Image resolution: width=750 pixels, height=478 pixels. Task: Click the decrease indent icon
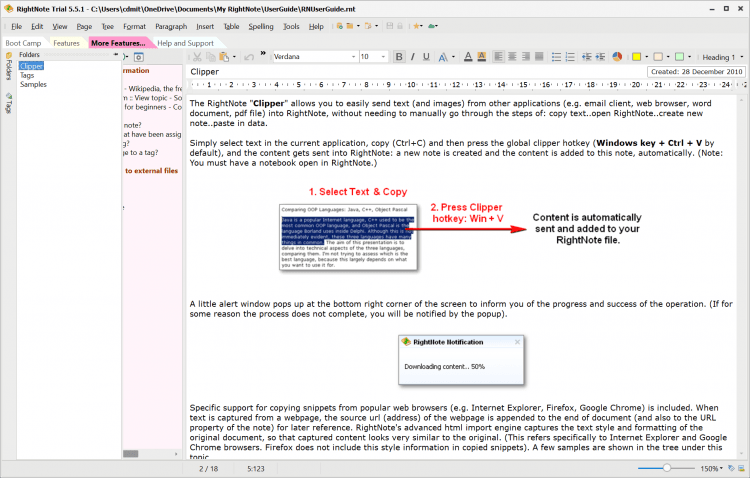point(586,57)
